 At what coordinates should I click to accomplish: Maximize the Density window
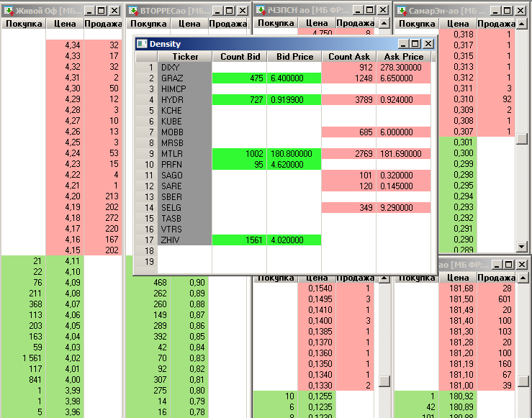(x=415, y=44)
